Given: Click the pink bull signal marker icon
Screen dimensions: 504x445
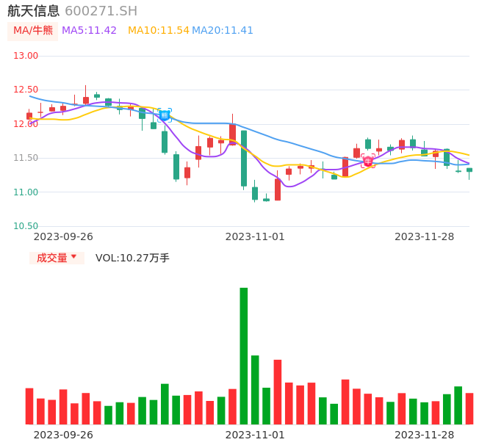Looking at the screenshot, I should [368, 160].
